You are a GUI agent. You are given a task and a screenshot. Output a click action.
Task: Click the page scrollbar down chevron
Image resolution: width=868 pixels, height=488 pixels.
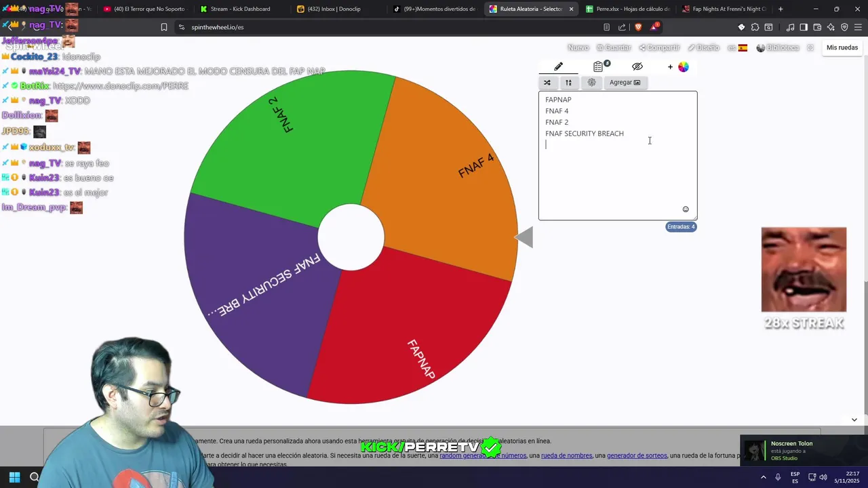[854, 420]
